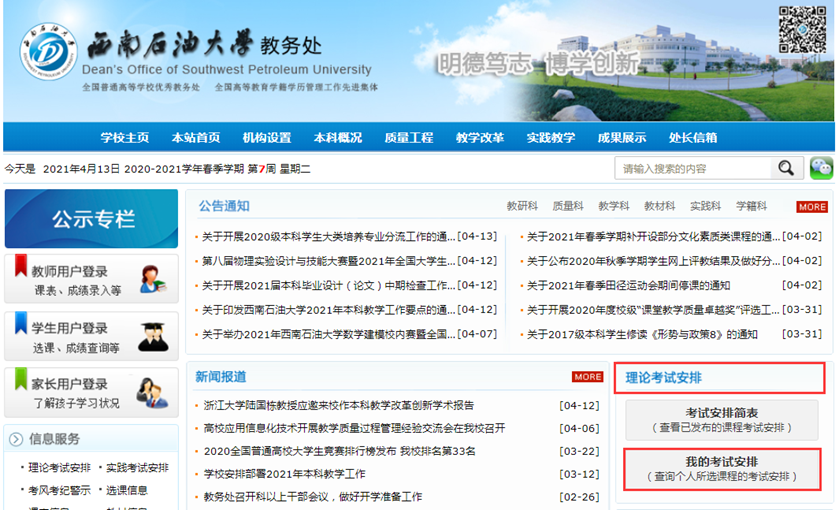Click the magnifier search icon
Screen dimensions: 839x510
(789, 168)
